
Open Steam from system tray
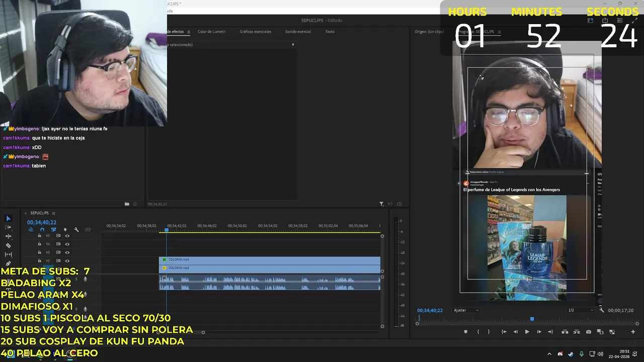click(571, 354)
